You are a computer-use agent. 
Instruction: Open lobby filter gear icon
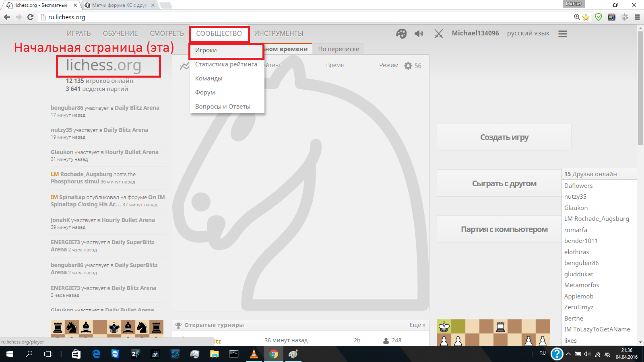tap(408, 66)
